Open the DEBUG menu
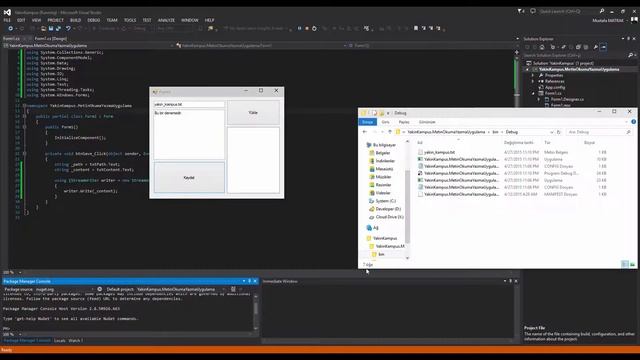The height and width of the screenshot is (360, 640). (94, 20)
